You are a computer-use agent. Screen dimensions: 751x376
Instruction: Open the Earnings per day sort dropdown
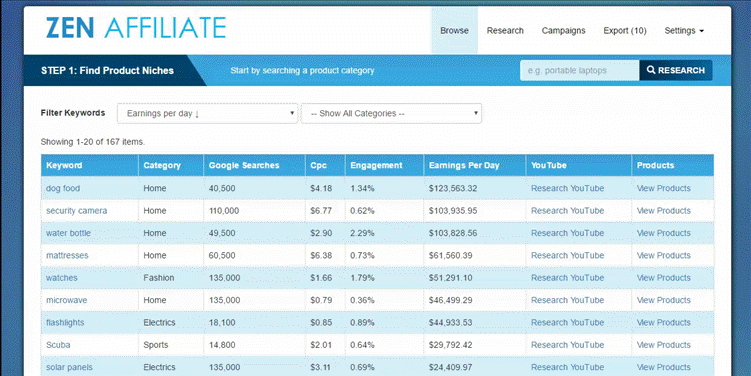pyautogui.click(x=207, y=114)
